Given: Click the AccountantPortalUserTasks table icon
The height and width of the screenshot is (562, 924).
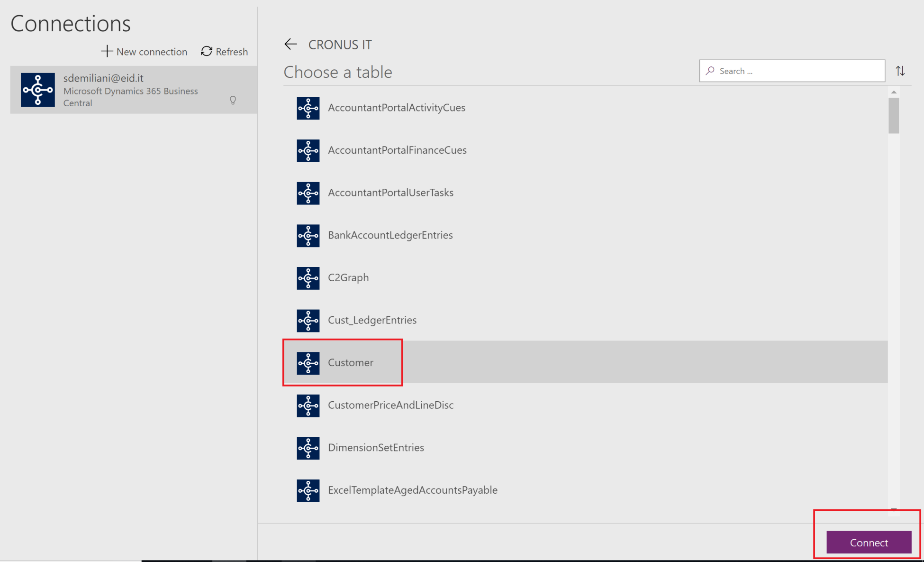Looking at the screenshot, I should [x=308, y=193].
